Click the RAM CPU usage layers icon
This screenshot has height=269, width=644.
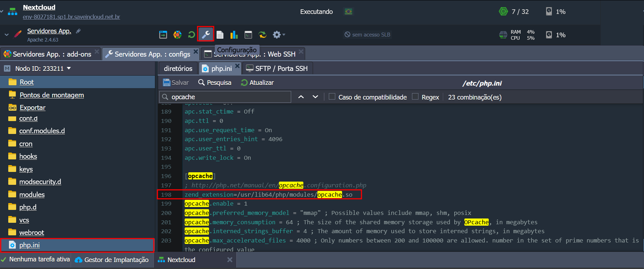(503, 35)
